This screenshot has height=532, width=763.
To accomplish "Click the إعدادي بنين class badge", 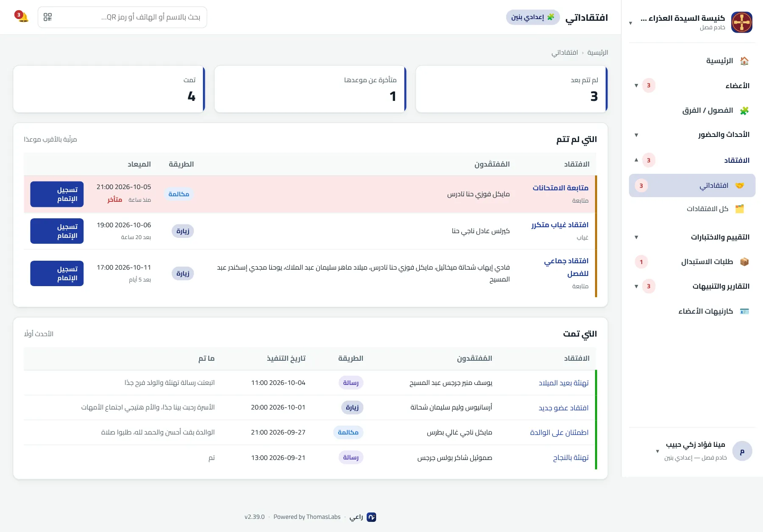I will click(533, 17).
